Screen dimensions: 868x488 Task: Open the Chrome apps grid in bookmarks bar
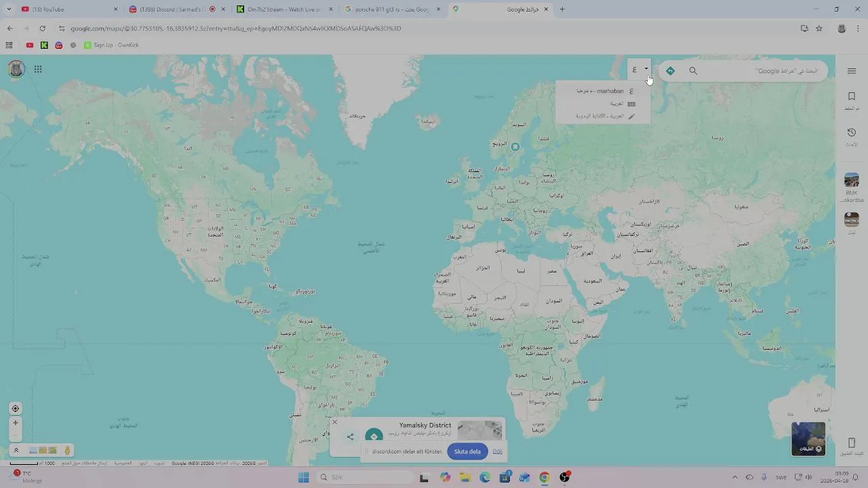[x=9, y=45]
